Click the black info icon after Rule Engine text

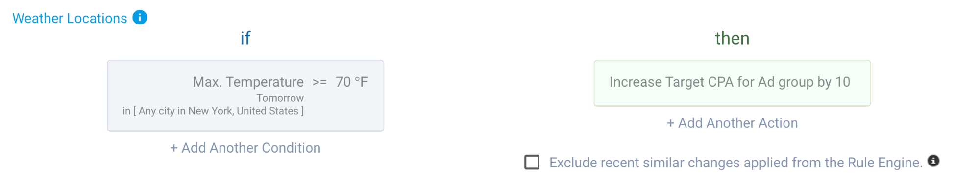tap(933, 161)
